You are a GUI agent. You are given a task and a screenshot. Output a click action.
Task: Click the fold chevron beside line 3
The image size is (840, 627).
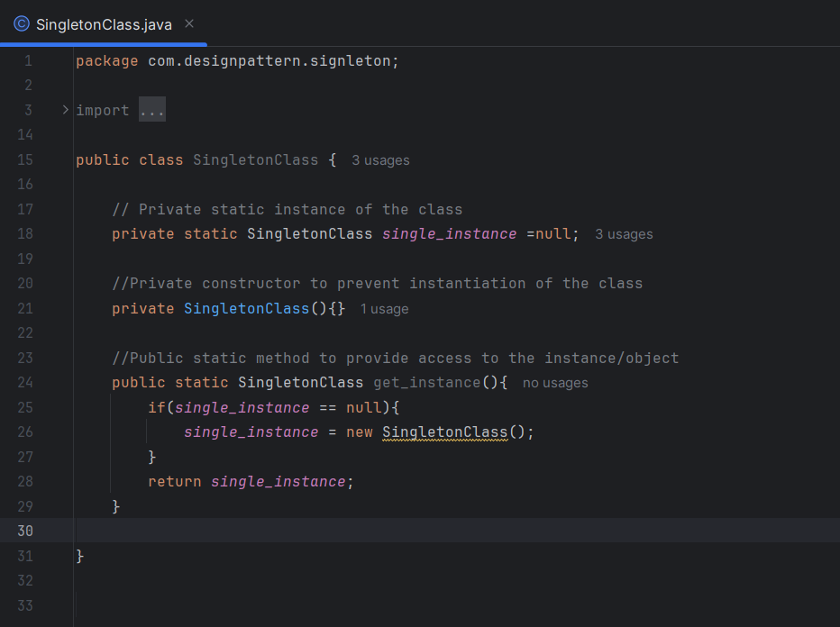click(63, 109)
